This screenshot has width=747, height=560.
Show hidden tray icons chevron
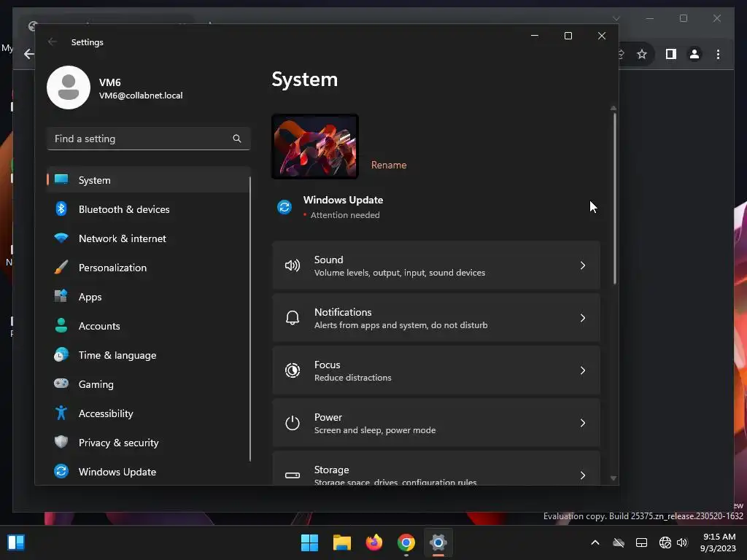[595, 542]
